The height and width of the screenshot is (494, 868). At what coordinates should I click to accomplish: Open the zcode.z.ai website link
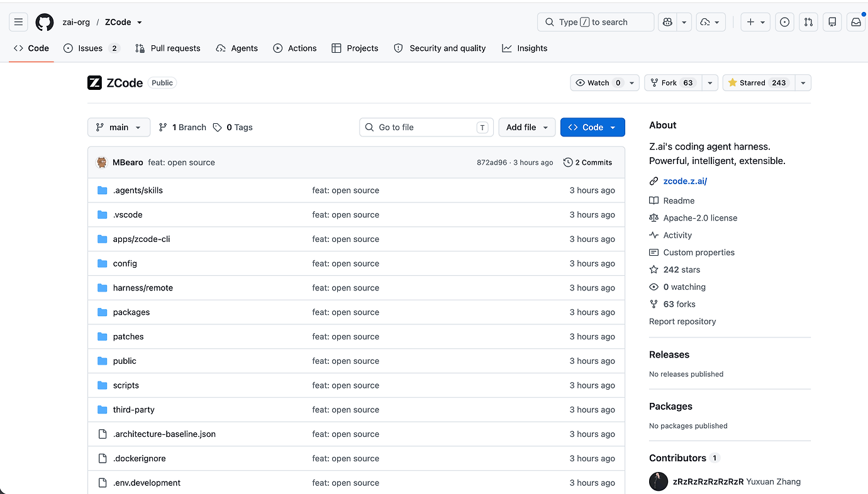coord(685,181)
